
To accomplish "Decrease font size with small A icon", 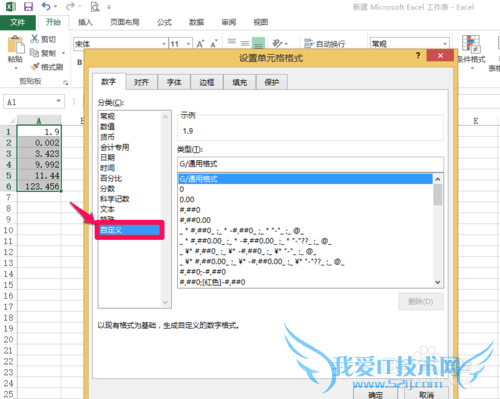I will pos(214,44).
